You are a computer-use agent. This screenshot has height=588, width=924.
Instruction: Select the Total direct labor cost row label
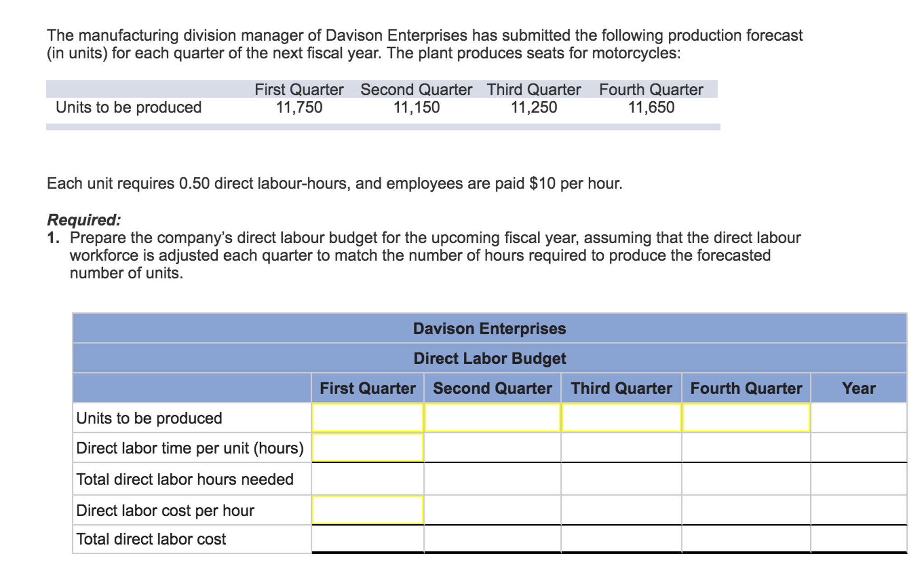click(150, 539)
